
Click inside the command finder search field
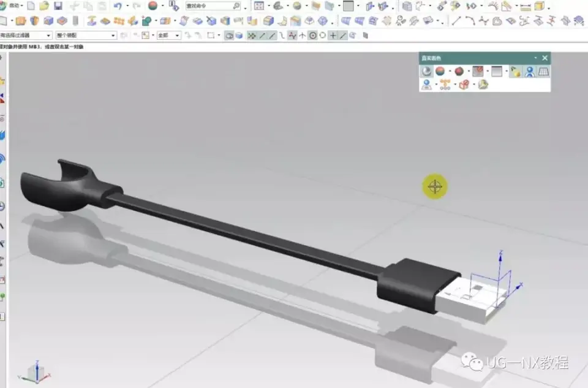207,6
